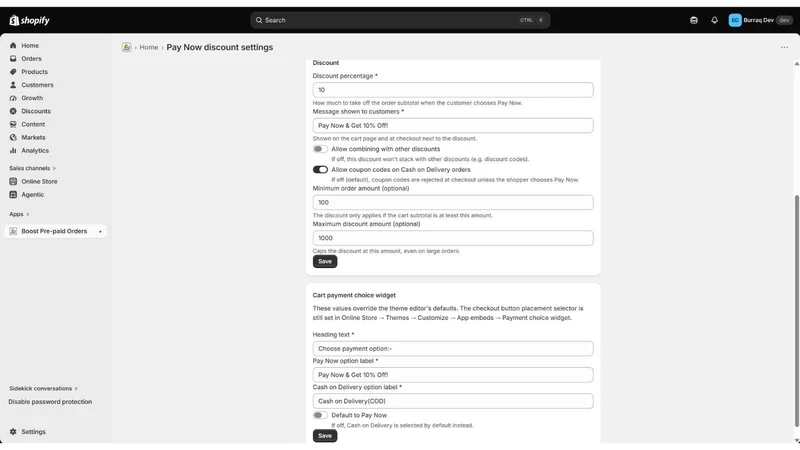This screenshot has height=450, width=800.
Task: Click the Analytics bar chart icon
Action: pos(13,151)
